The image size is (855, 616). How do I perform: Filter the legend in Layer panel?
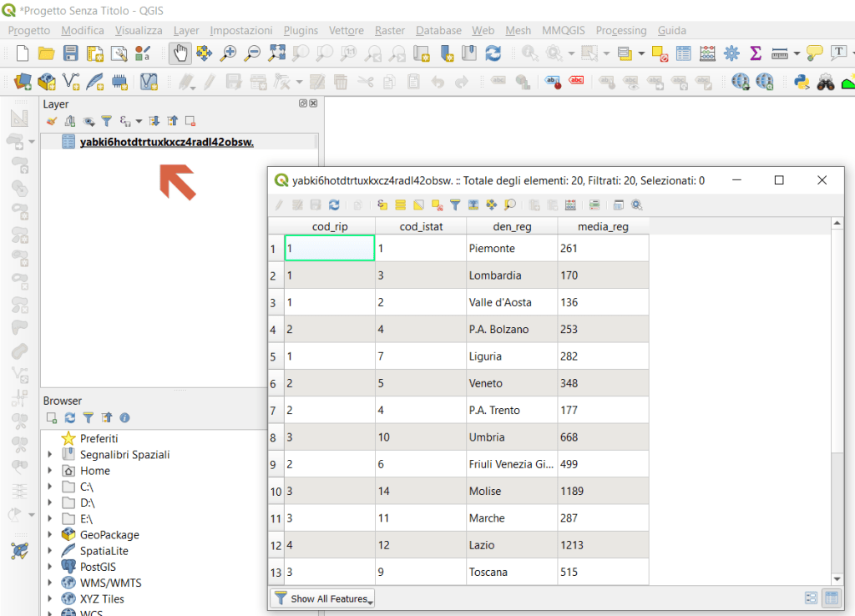tap(106, 122)
